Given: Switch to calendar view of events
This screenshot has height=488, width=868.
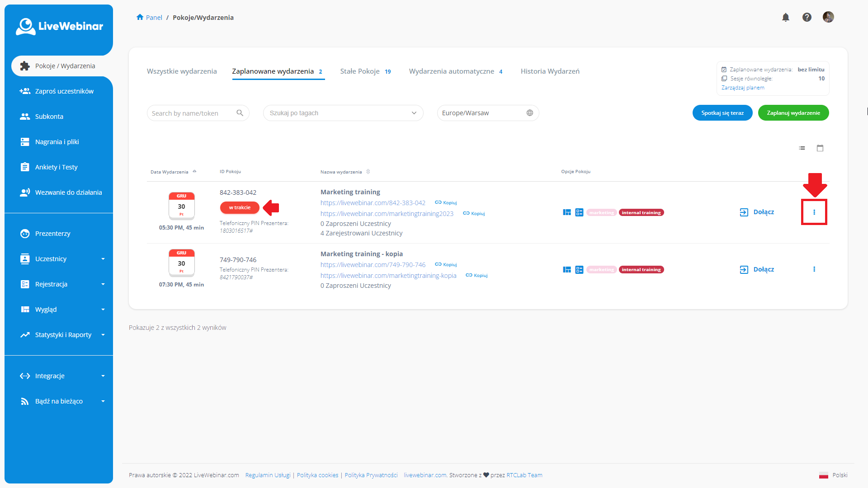Looking at the screenshot, I should (820, 148).
